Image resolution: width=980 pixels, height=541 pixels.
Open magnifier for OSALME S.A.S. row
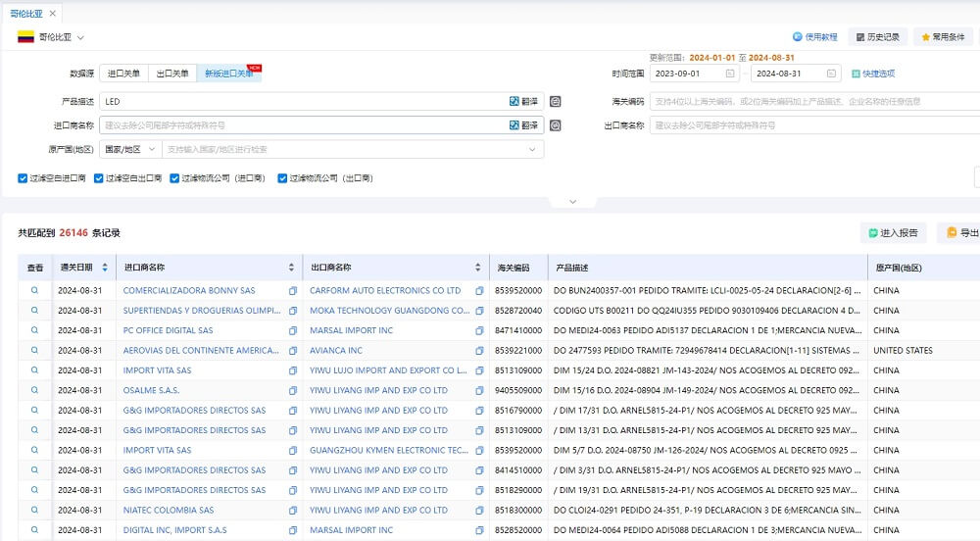click(x=35, y=390)
